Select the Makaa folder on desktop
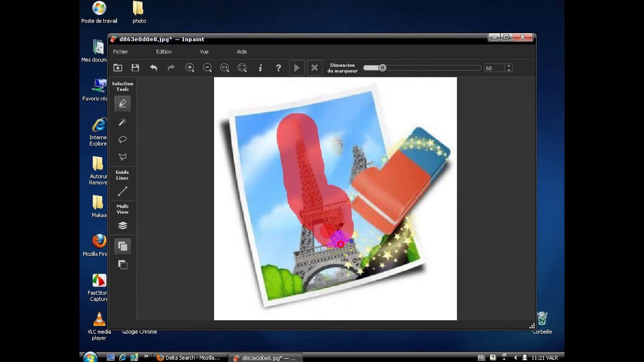The width and height of the screenshot is (644, 362). (99, 207)
